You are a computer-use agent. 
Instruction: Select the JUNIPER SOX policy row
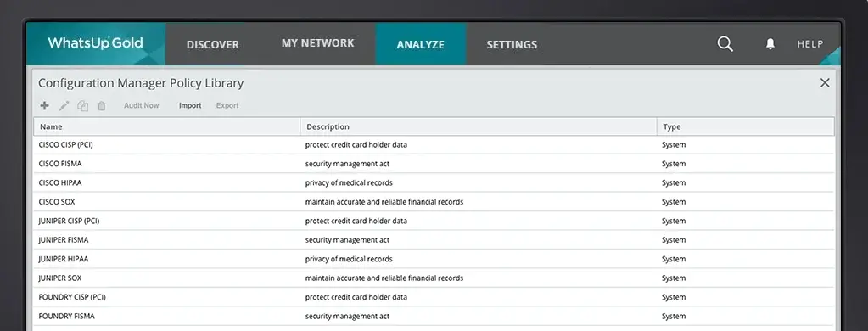coord(434,278)
